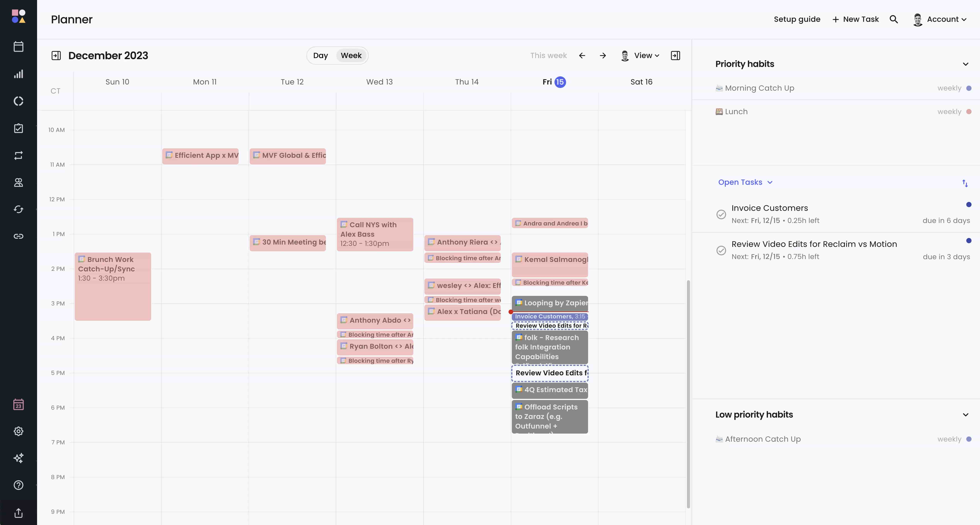Screen dimensions: 980x525
Task: Open the Setup guide link
Action: tap(797, 19)
